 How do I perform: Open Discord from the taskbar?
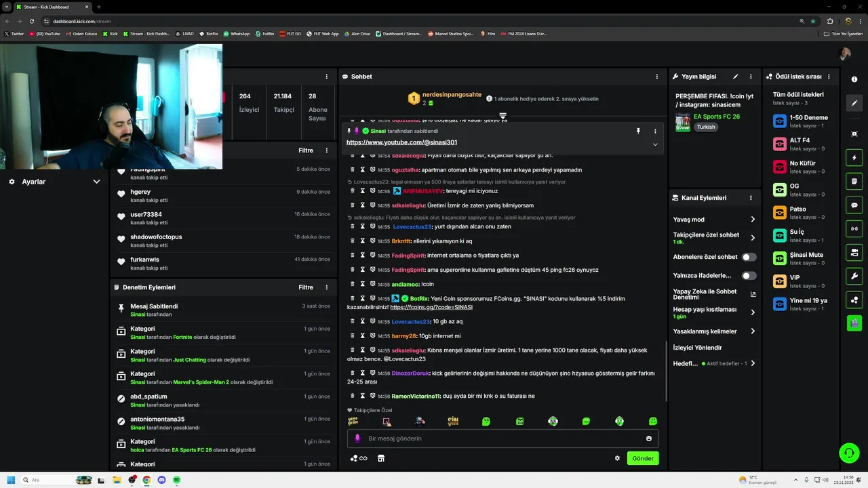[x=161, y=480]
